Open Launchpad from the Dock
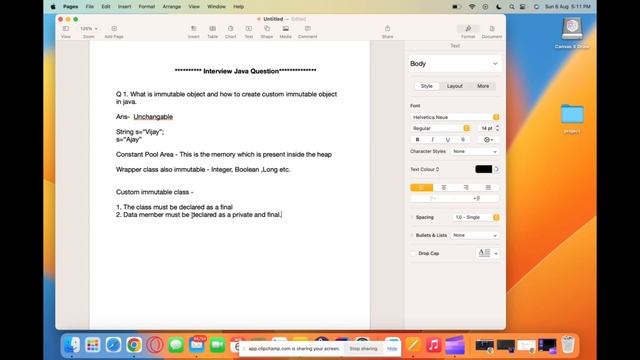 (x=93, y=345)
